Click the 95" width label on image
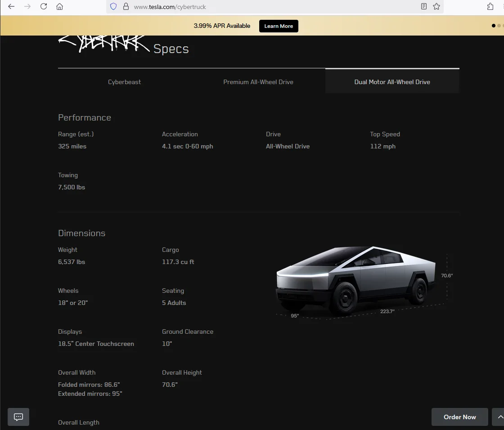 coord(295,316)
